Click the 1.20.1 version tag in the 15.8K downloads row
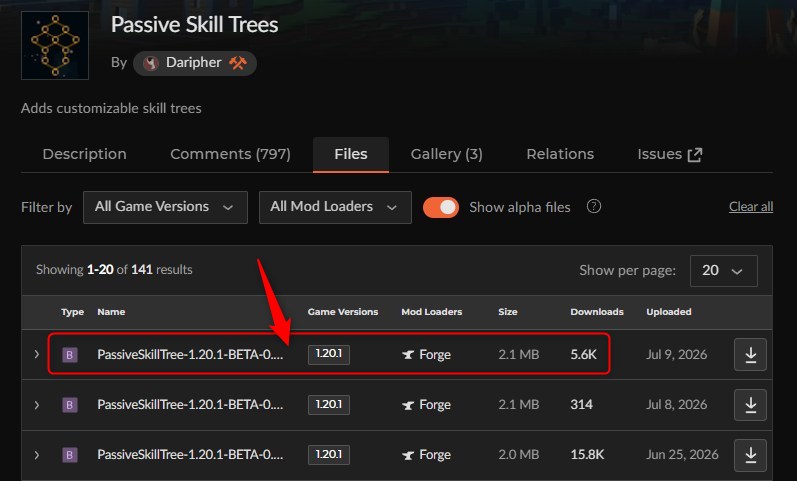The image size is (797, 481). click(x=329, y=455)
